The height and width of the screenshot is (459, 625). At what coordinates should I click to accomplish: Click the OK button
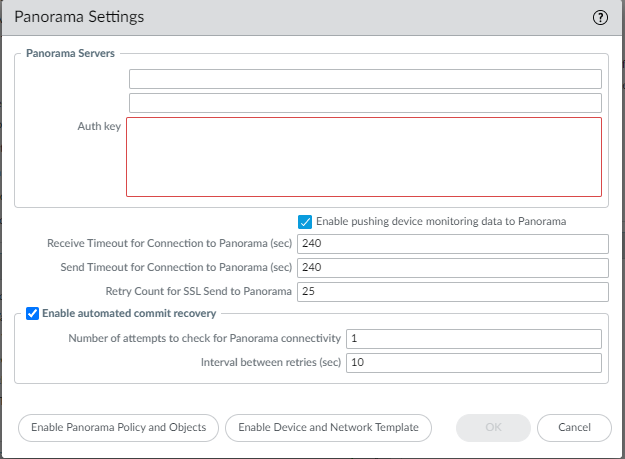point(493,427)
